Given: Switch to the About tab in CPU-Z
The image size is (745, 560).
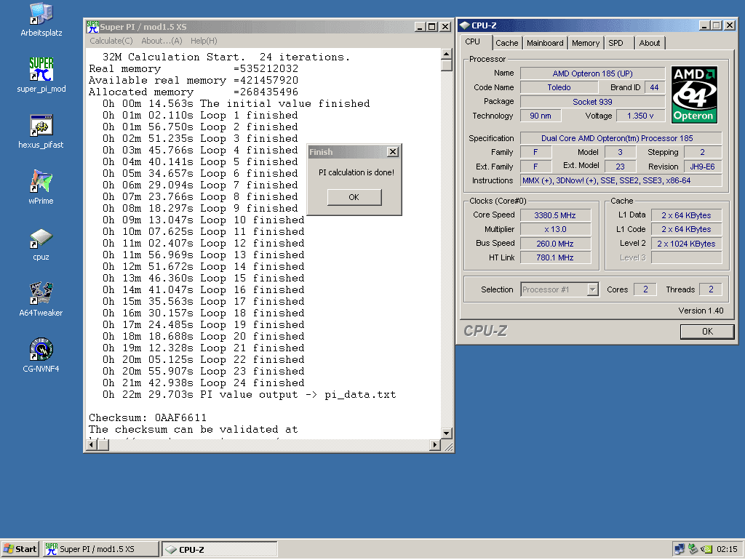Looking at the screenshot, I should coord(650,43).
